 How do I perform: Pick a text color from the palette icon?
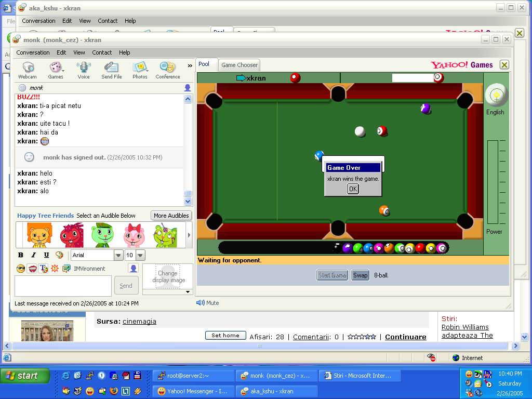(59, 255)
